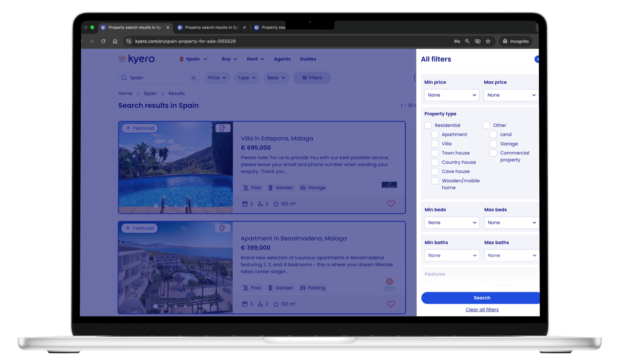Expand the Max beds dropdown
The image size is (623, 364).
[511, 223]
